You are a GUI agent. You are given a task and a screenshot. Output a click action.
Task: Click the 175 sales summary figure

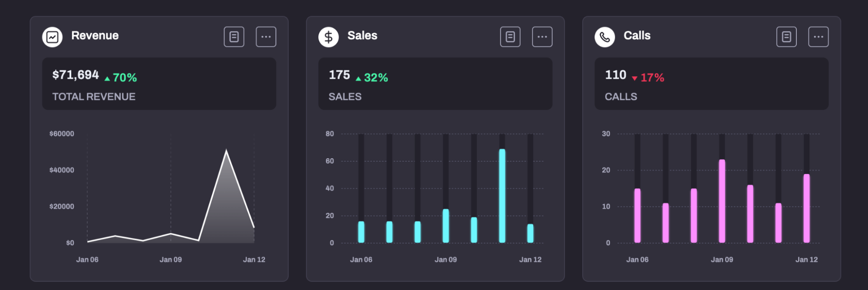point(339,75)
